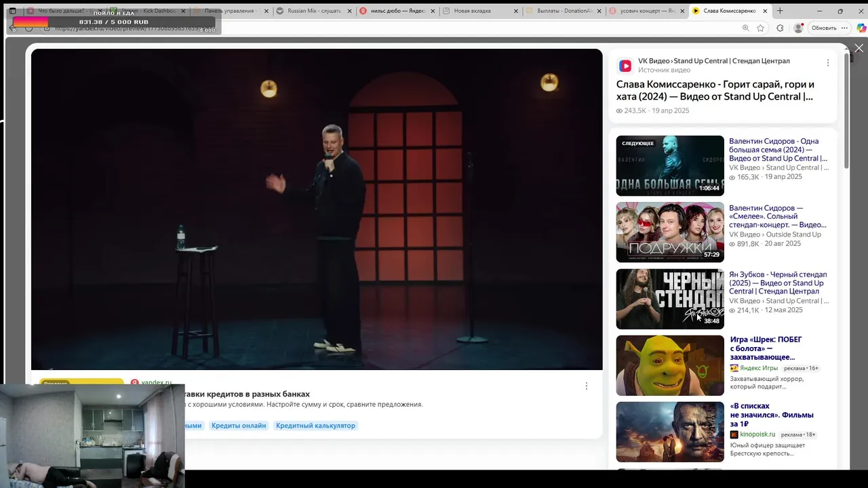Open Валентин Сидоров Одна большая семья title link
Image resolution: width=868 pixels, height=488 pixels.
(778, 150)
